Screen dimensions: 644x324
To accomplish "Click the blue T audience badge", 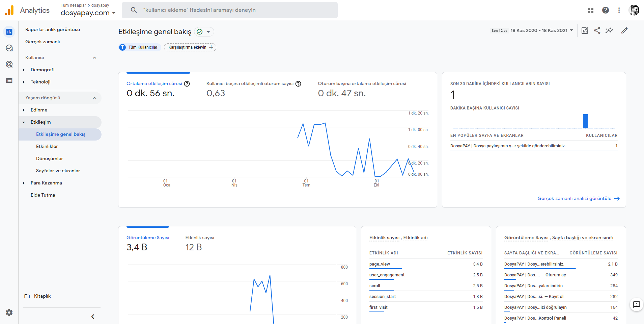I will [122, 47].
